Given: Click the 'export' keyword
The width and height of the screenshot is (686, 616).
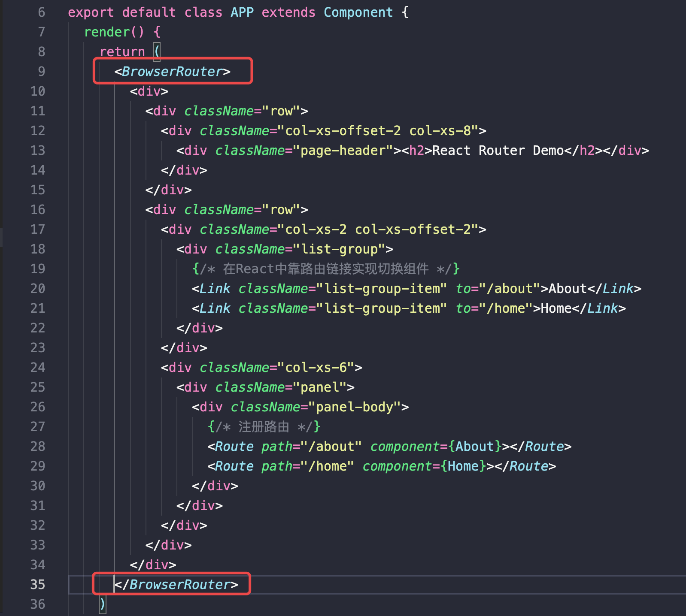Looking at the screenshot, I should point(91,12).
